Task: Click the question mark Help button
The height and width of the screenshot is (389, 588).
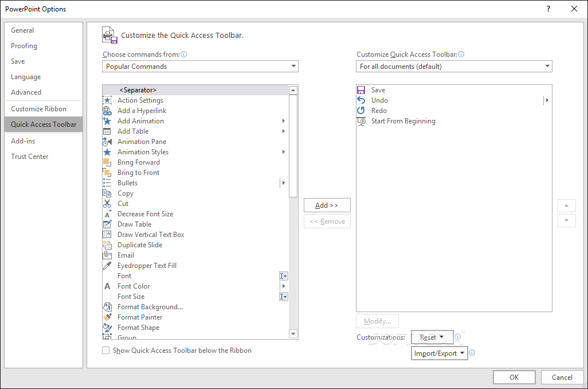Action: pos(548,9)
